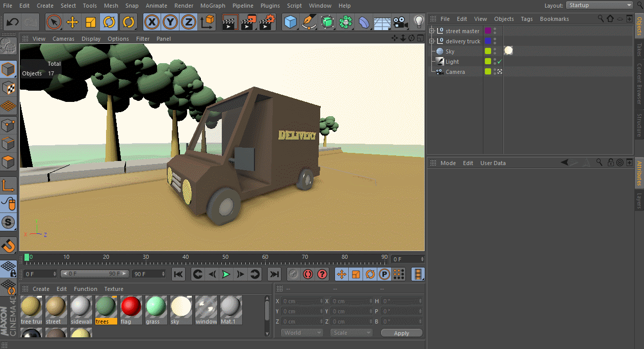Image resolution: width=644 pixels, height=349 pixels.
Task: Toggle visibility dots for street master
Action: (495, 31)
